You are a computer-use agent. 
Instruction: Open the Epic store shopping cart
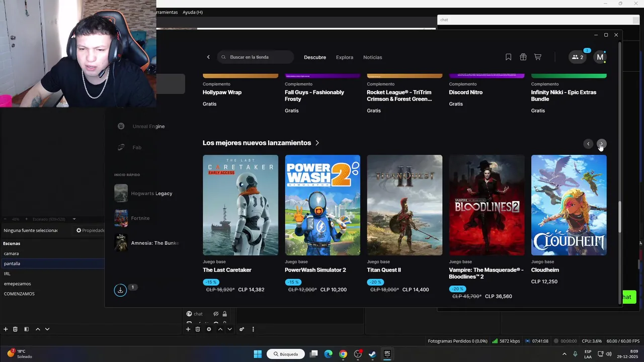[x=538, y=57]
